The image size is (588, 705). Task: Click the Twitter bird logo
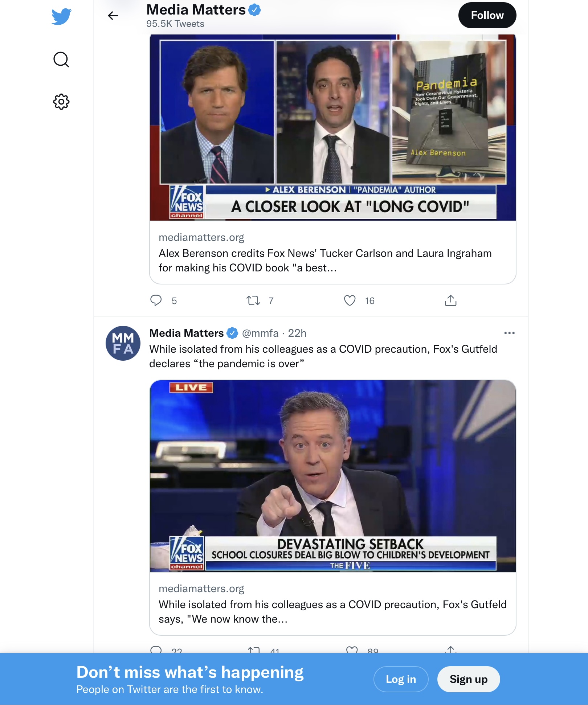[61, 16]
